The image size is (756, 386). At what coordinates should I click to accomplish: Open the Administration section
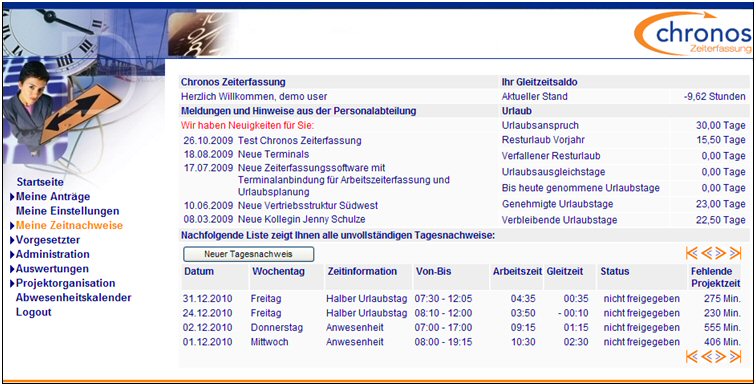[x=53, y=254]
